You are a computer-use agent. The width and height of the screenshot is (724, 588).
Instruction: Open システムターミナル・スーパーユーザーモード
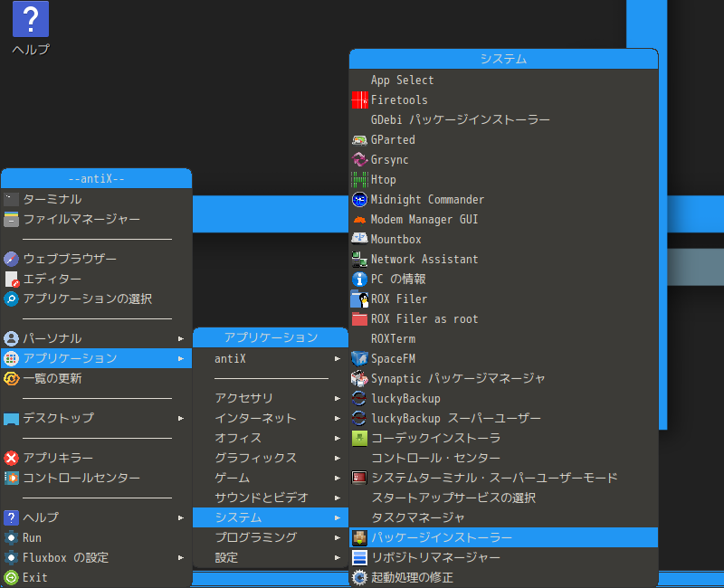click(504, 478)
